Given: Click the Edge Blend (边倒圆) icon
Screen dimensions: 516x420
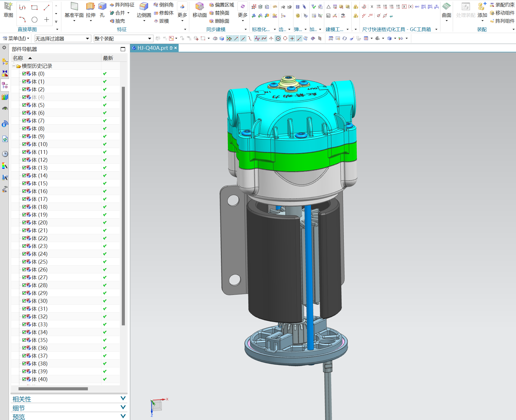Looking at the screenshot, I should [144, 7].
